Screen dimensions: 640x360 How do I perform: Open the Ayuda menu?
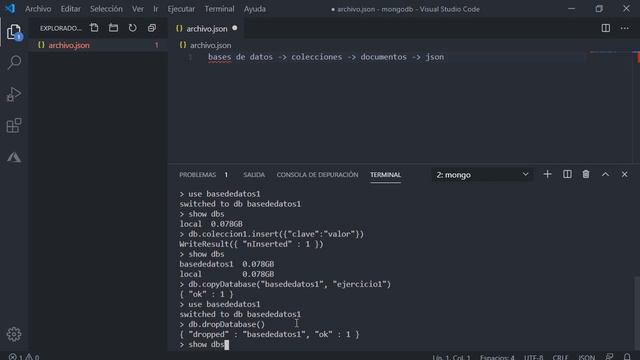click(255, 9)
